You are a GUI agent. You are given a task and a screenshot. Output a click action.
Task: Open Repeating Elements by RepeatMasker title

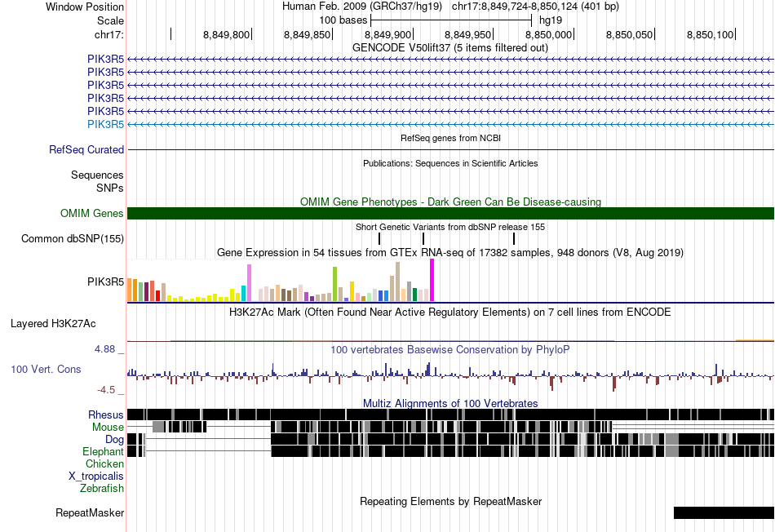pyautogui.click(x=450, y=501)
